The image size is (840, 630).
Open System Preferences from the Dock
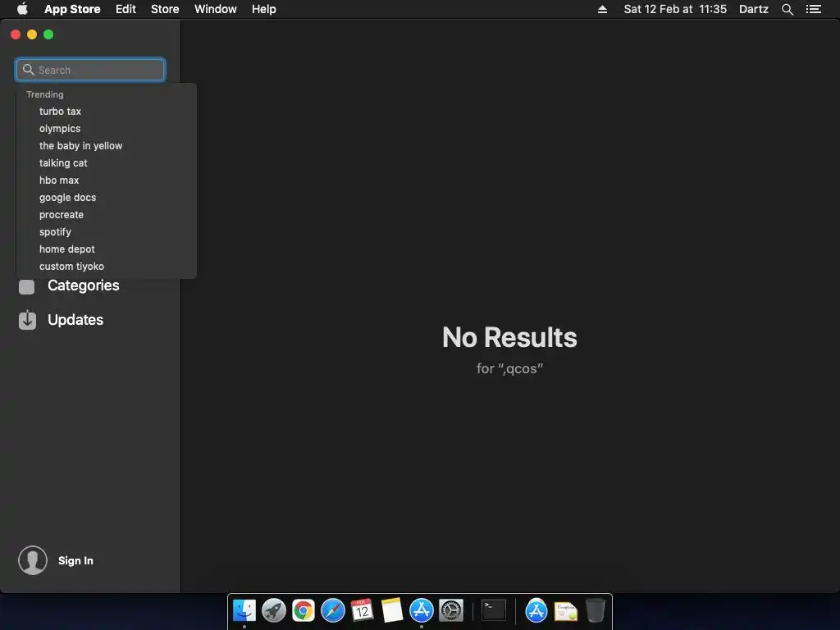point(451,610)
